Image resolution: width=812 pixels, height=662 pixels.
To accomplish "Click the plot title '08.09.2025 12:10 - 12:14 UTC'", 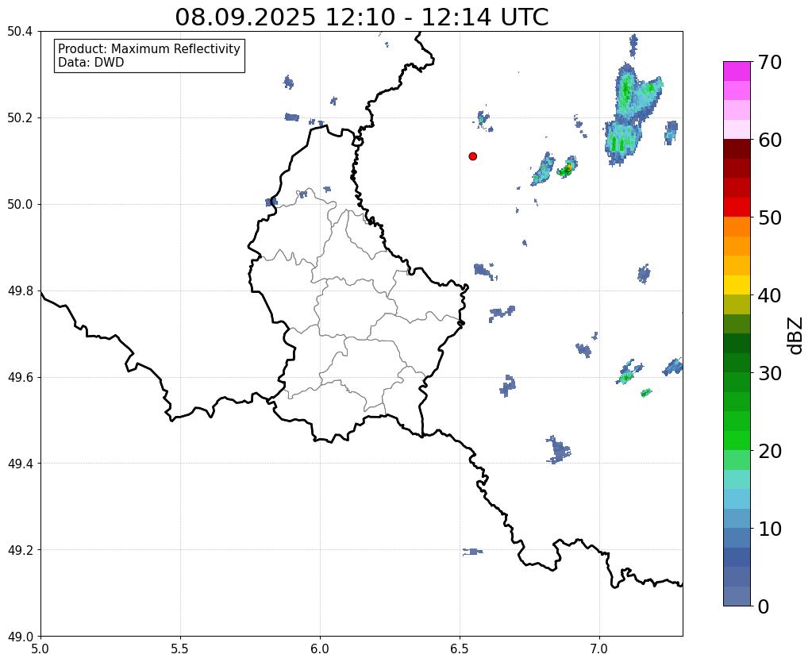I will pos(361,17).
